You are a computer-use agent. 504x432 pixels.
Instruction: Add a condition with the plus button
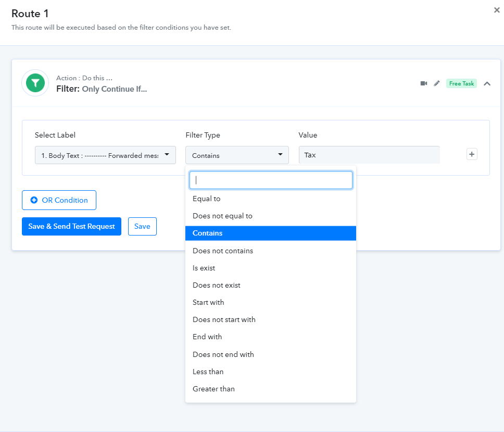(472, 154)
